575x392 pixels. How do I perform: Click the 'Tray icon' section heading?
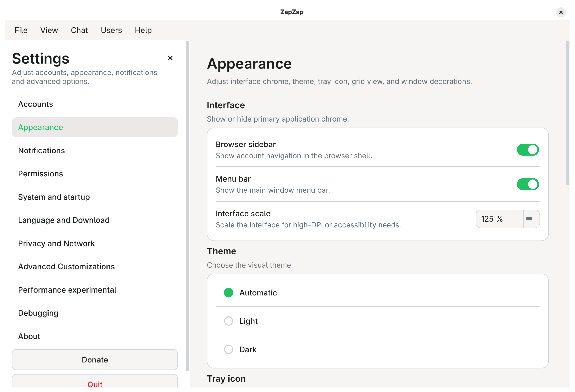click(226, 379)
